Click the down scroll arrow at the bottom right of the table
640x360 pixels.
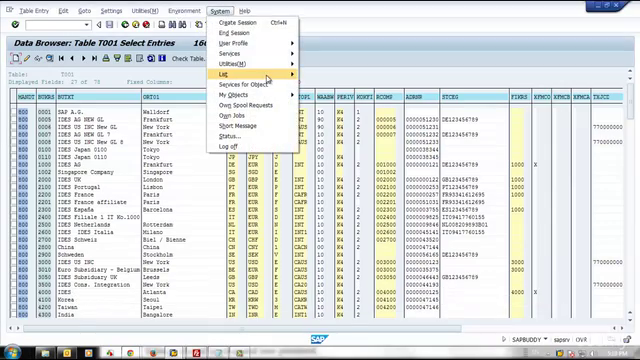click(x=630, y=321)
